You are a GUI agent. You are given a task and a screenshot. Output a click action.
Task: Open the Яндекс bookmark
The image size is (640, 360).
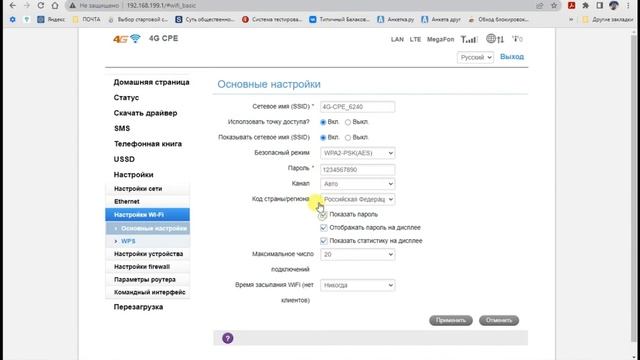51,19
